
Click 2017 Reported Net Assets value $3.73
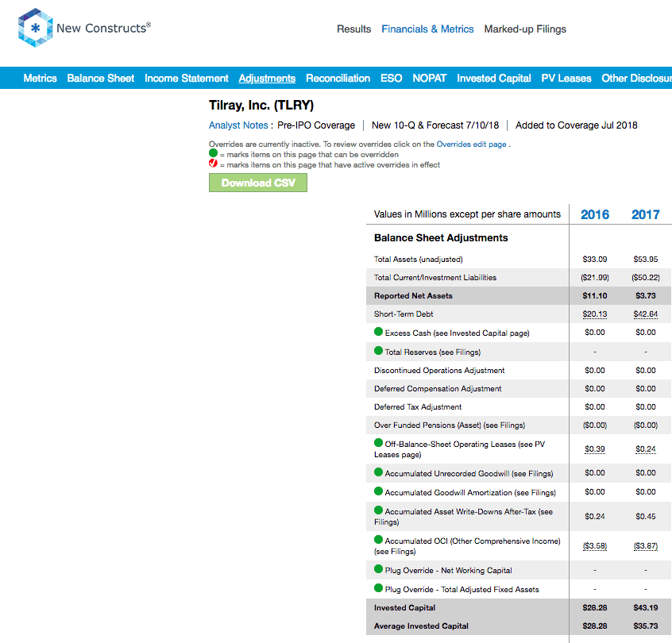(x=646, y=296)
